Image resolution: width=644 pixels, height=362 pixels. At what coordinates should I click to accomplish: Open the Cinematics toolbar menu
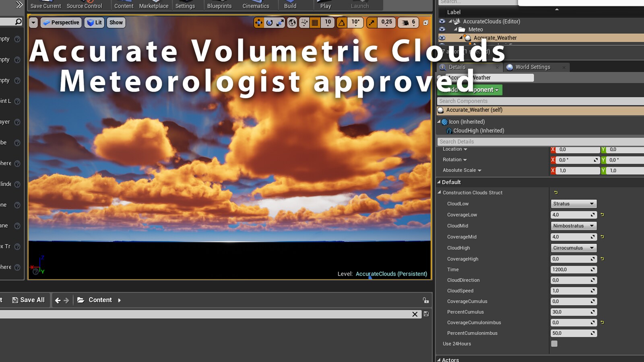[x=256, y=4]
